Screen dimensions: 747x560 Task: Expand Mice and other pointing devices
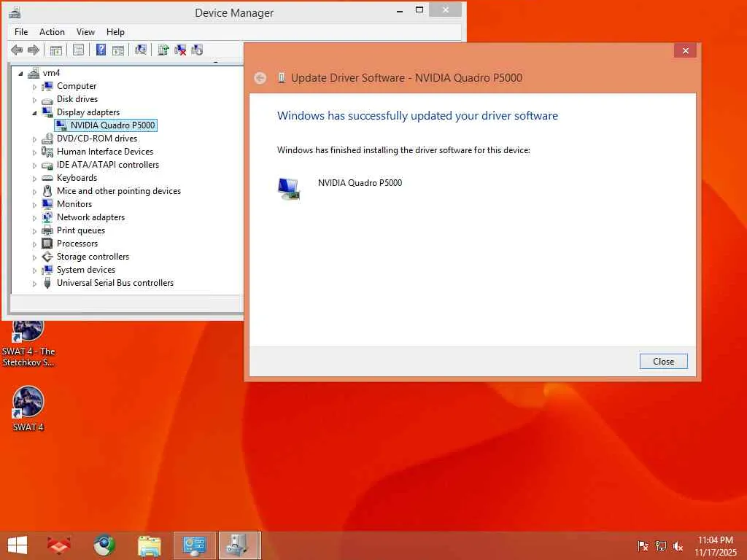tap(34, 192)
